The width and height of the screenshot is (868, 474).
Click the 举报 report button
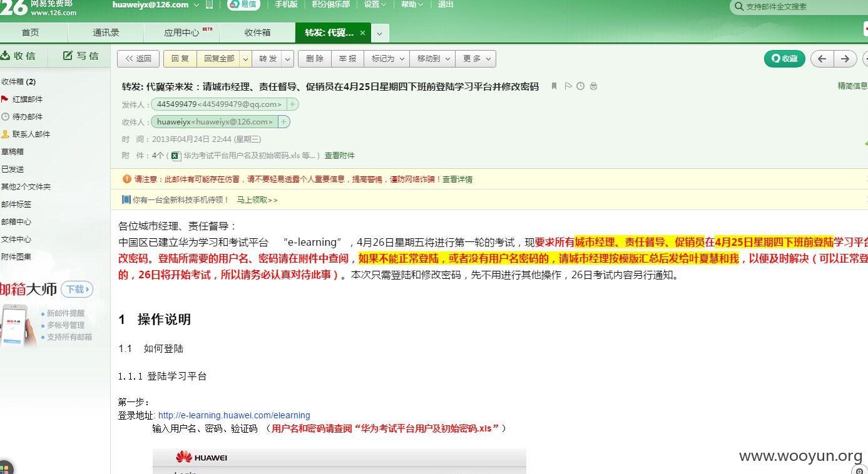[347, 59]
